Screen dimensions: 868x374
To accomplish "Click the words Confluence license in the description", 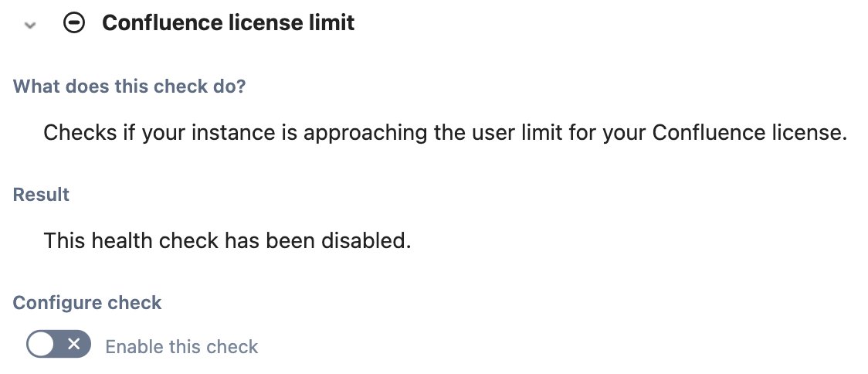I will click(x=748, y=133).
